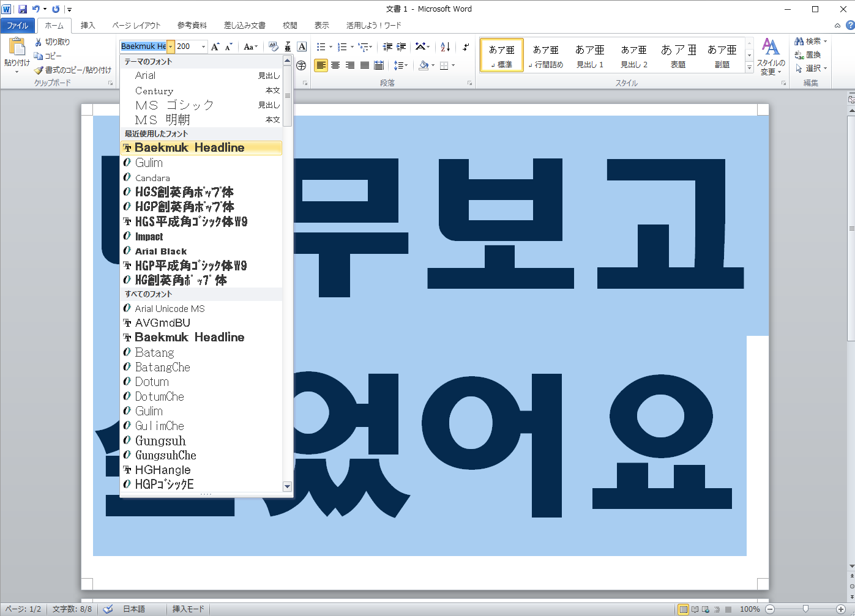Click the Copy (コピー) command

pyautogui.click(x=48, y=56)
